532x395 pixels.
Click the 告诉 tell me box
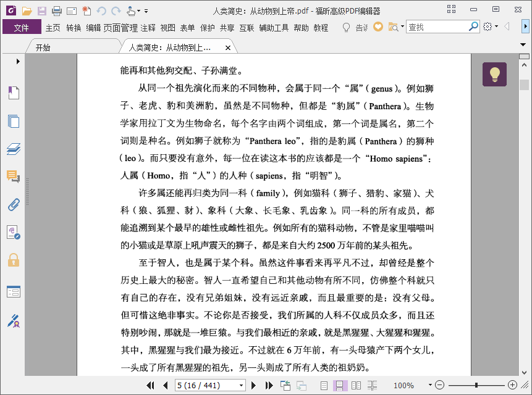pos(361,27)
